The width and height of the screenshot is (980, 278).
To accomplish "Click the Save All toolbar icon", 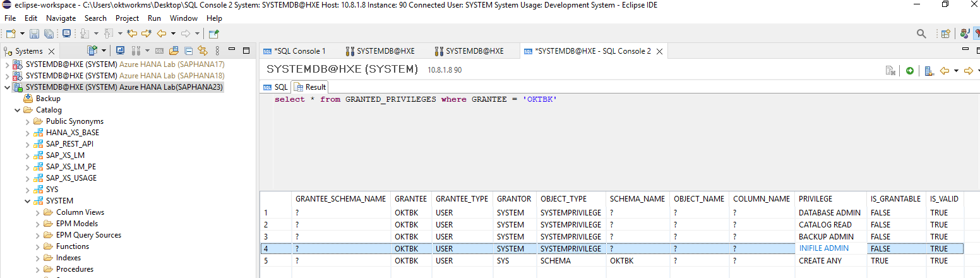I will 48,33.
